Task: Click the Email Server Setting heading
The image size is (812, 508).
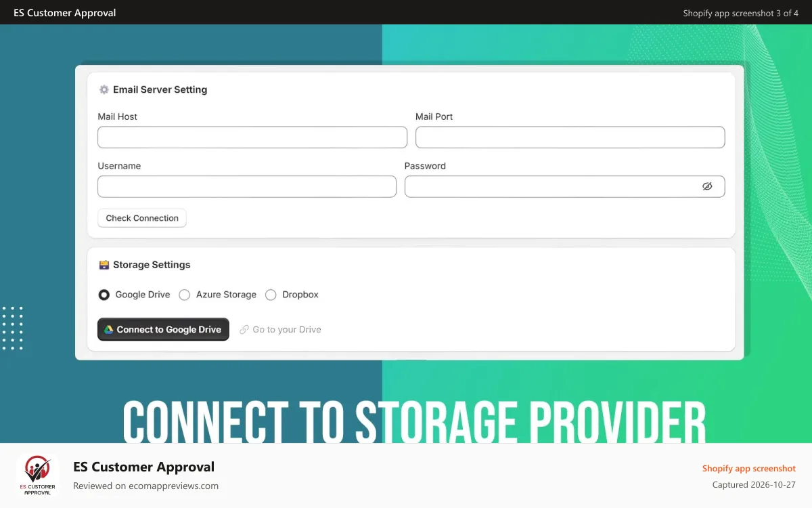Action: click(x=160, y=89)
